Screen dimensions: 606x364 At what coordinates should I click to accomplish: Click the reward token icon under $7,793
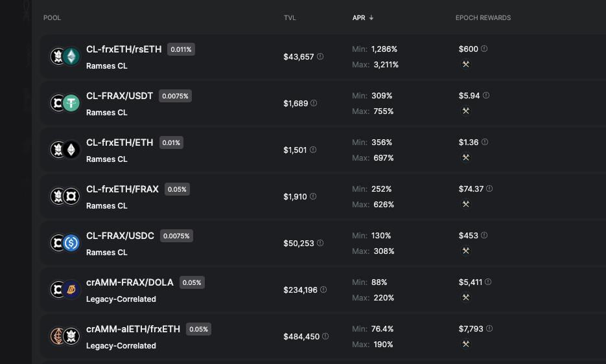coord(465,344)
